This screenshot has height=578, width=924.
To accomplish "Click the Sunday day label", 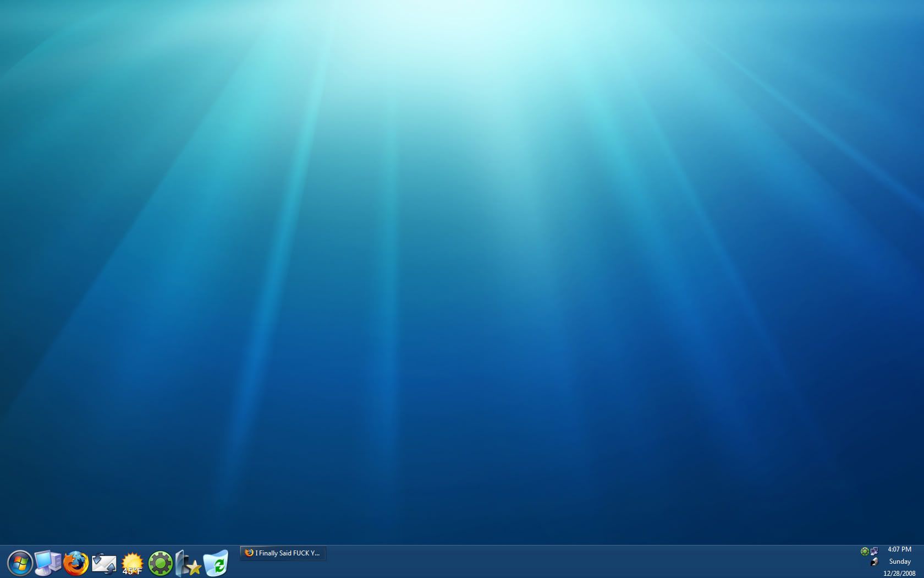I will pos(900,561).
